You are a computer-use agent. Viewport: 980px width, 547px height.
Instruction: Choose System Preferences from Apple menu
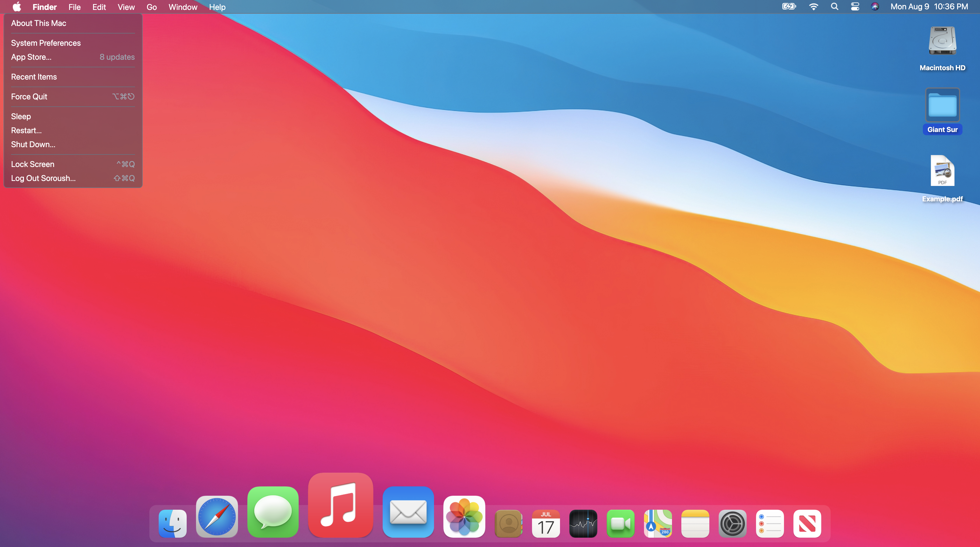click(46, 43)
